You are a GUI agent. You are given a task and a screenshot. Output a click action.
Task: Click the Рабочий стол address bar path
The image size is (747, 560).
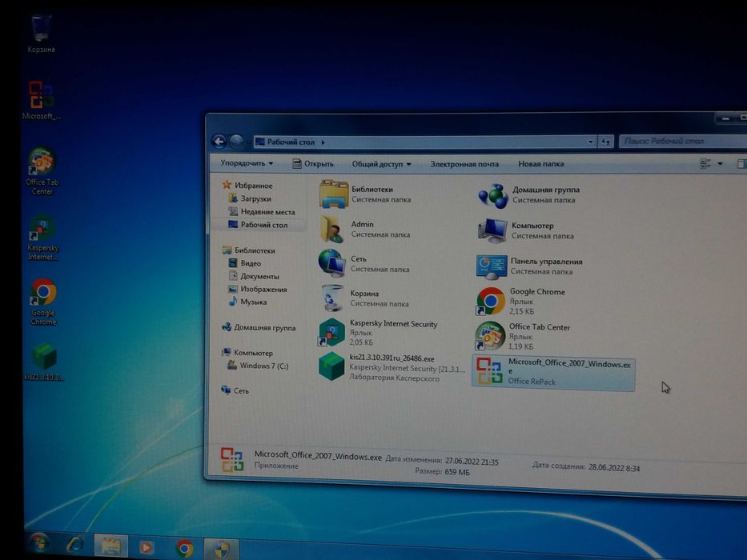(291, 142)
